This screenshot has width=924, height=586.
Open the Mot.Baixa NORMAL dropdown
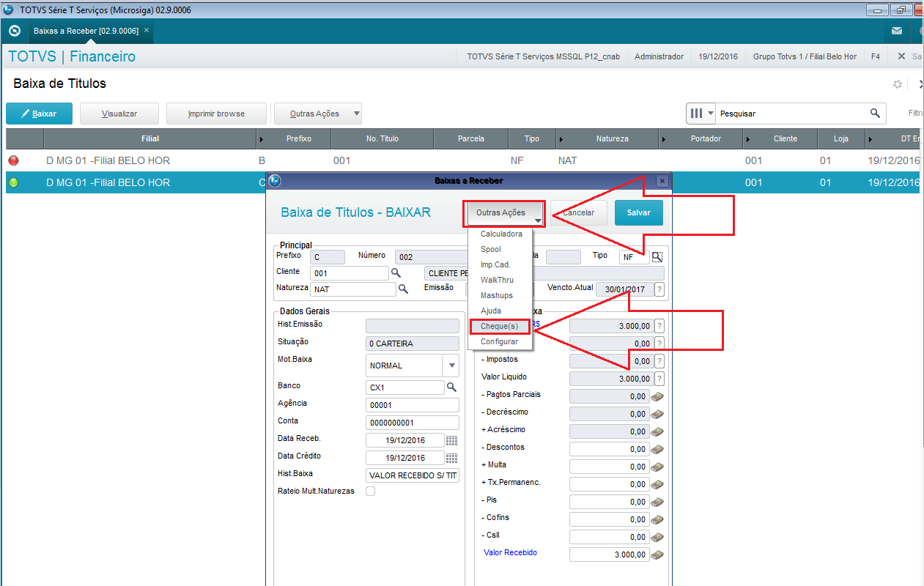point(451,366)
